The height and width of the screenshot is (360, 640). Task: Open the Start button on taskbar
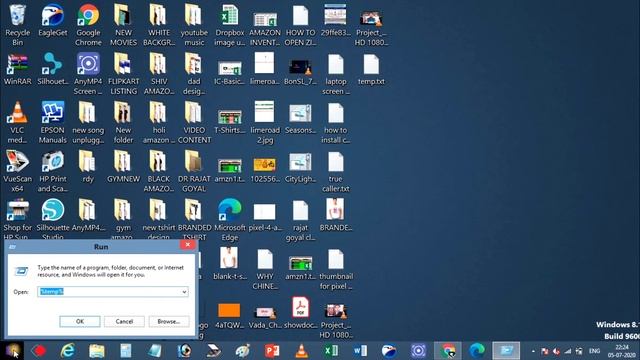[x=12, y=351]
